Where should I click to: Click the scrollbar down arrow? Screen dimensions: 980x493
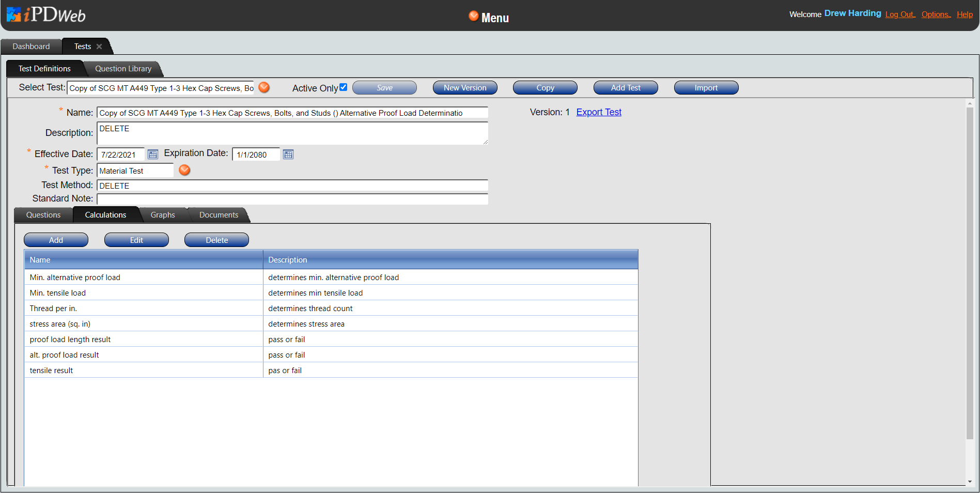970,482
